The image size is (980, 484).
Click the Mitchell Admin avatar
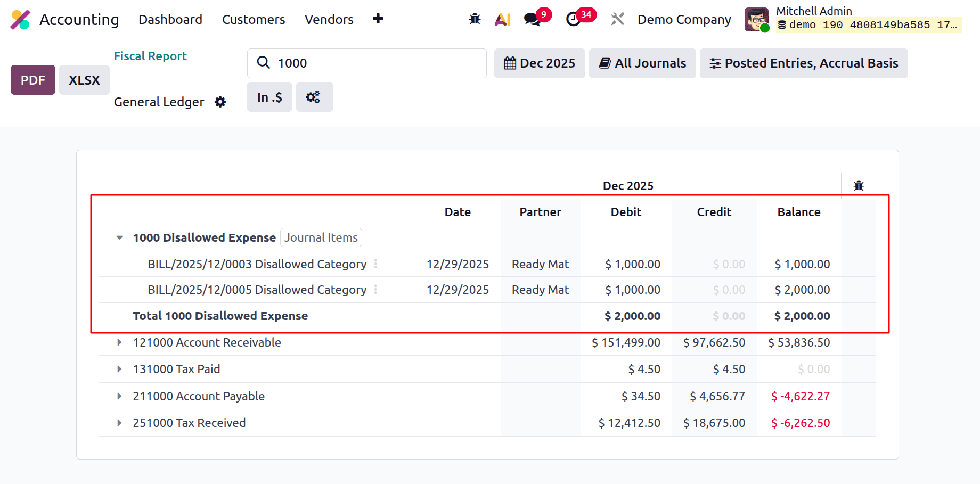click(x=756, y=20)
